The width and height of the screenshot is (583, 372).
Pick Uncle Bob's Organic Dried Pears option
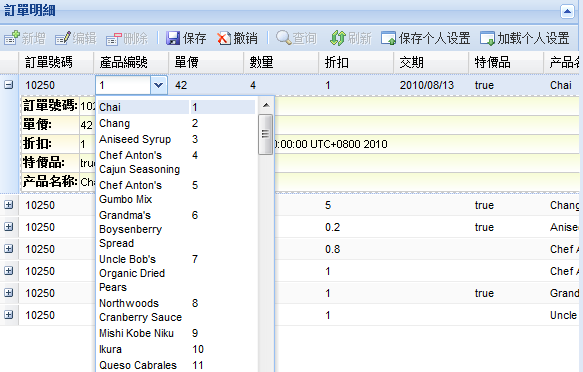tap(176, 273)
